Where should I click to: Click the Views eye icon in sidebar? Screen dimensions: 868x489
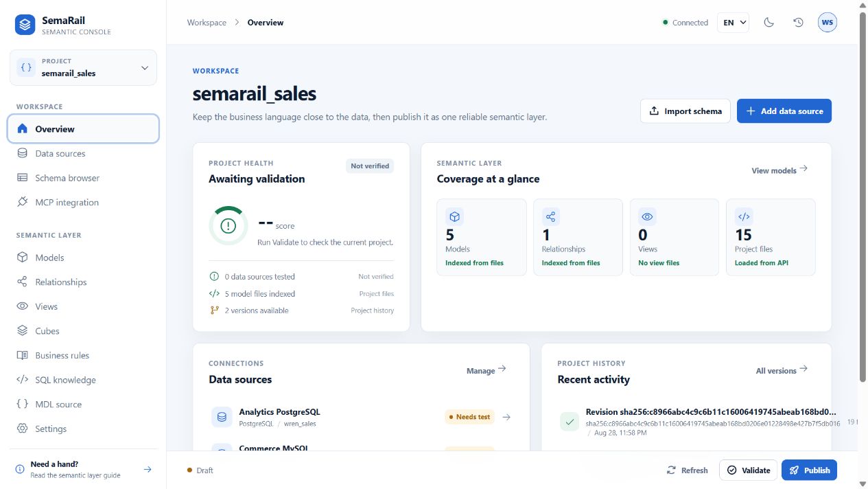click(23, 306)
